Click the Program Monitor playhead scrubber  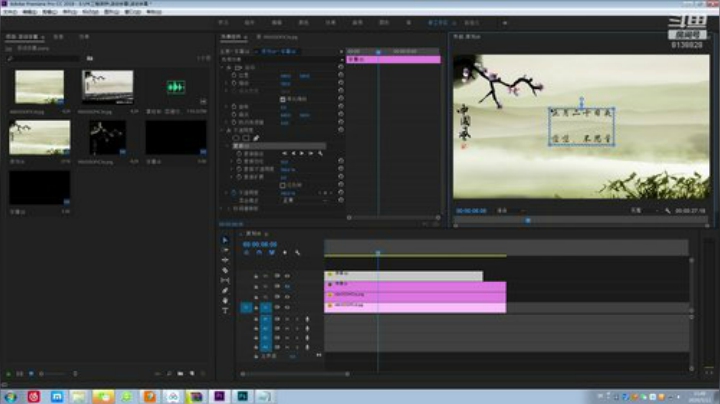click(x=528, y=220)
